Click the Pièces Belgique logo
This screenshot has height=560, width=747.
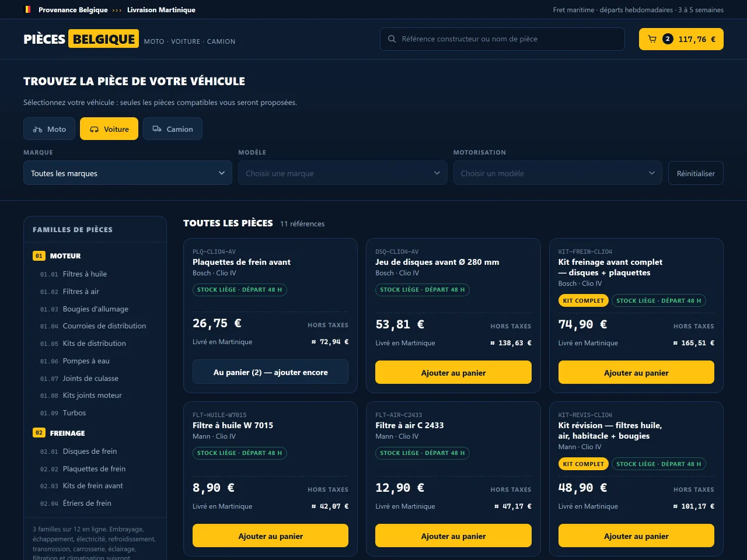tap(81, 39)
